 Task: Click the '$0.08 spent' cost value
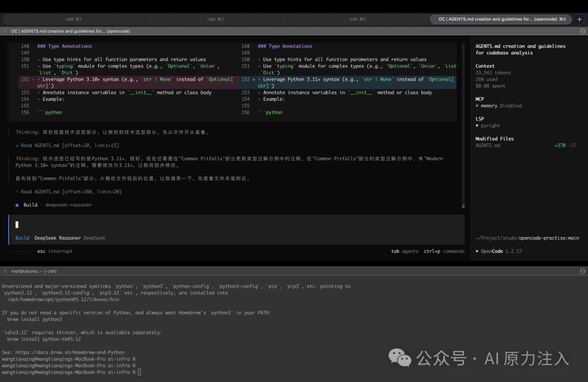pos(491,86)
